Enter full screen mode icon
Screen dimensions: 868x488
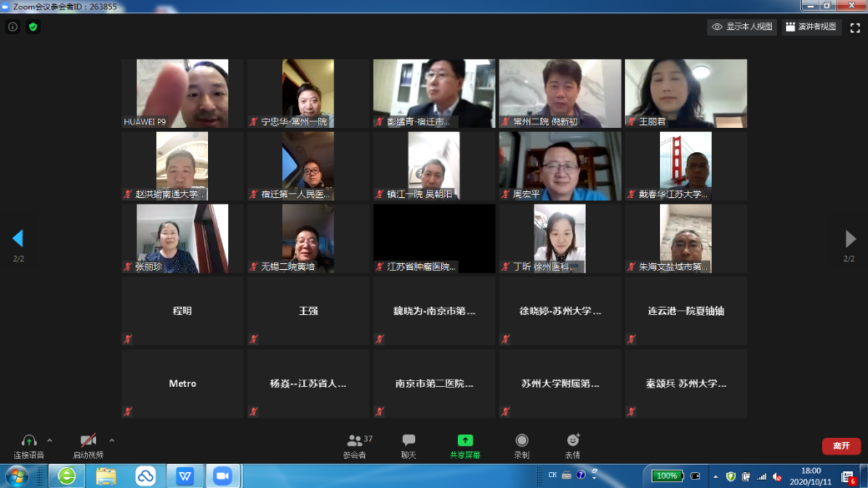pyautogui.click(x=855, y=28)
